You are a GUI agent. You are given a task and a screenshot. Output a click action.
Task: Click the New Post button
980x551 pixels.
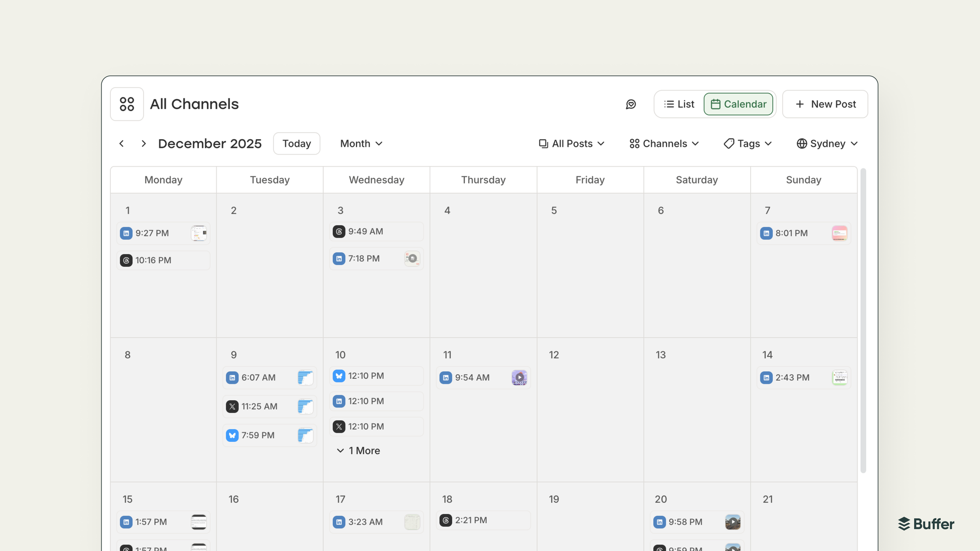point(825,104)
